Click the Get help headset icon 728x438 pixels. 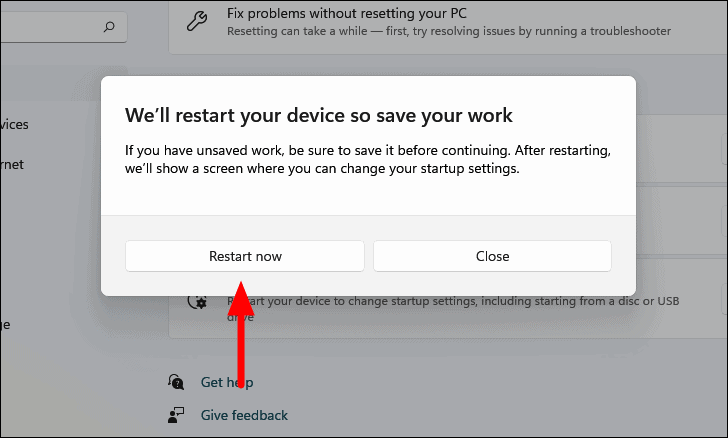(176, 382)
